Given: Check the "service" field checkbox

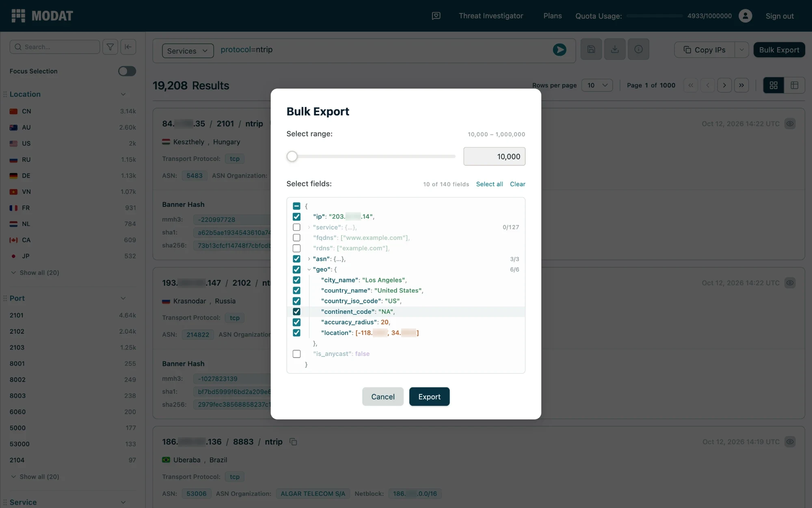Looking at the screenshot, I should click(x=297, y=227).
